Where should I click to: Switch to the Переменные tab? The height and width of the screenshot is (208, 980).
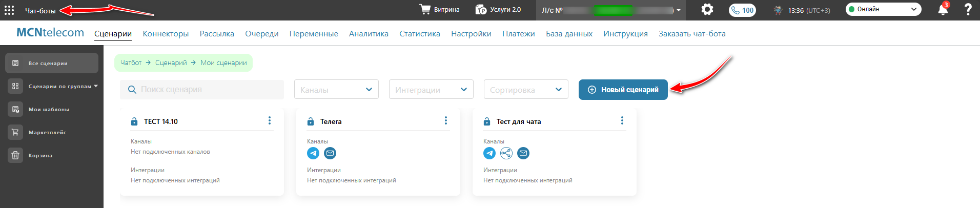(314, 34)
